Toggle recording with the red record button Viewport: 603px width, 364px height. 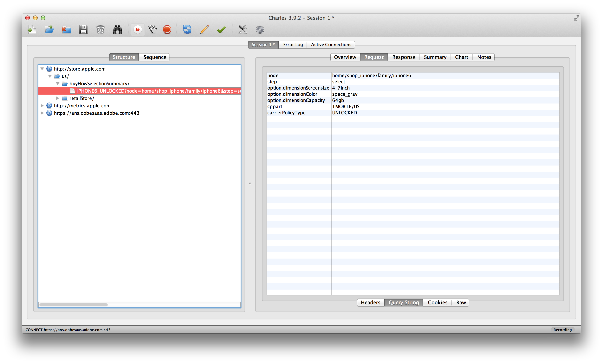[138, 30]
